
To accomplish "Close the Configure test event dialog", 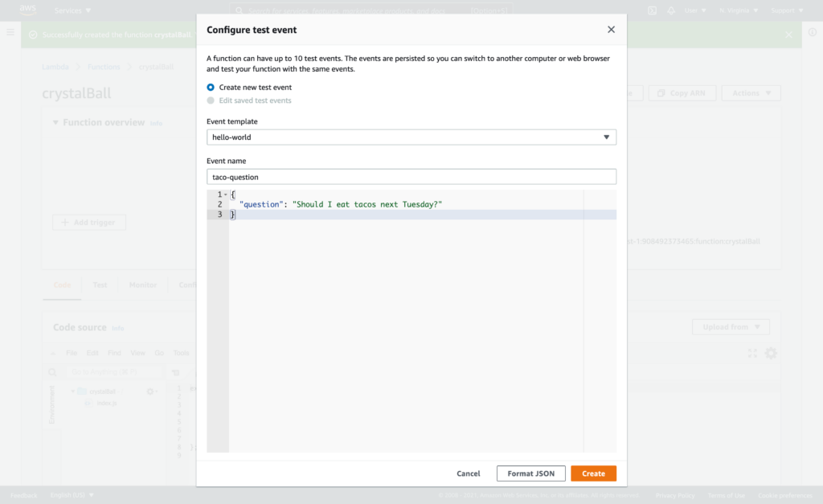I will click(x=611, y=30).
